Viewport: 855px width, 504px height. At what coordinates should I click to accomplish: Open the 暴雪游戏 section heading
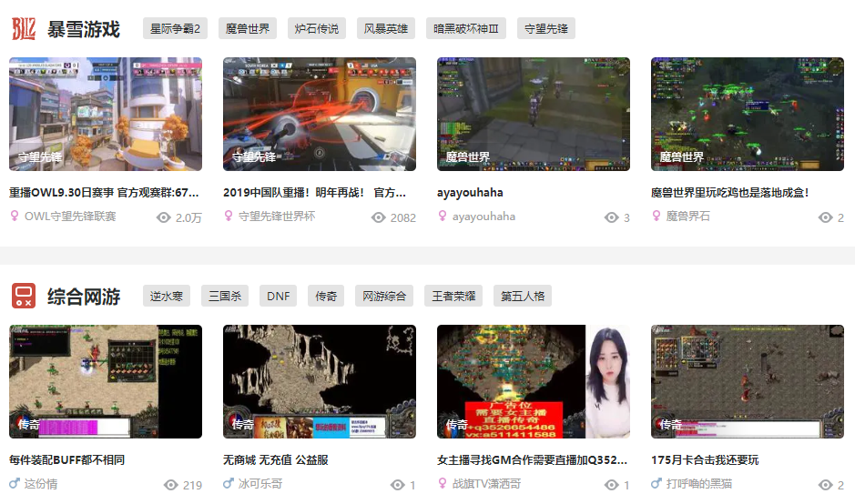(x=84, y=29)
